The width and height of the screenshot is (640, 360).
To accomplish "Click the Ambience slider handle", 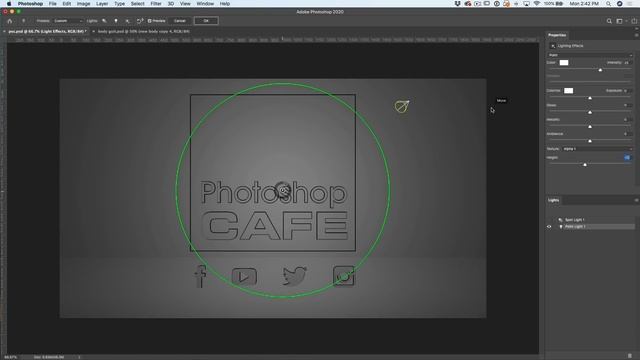I will click(590, 141).
